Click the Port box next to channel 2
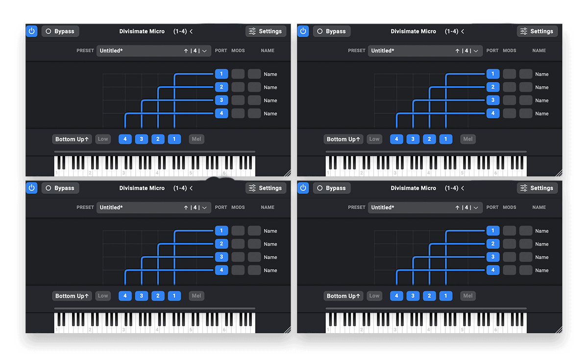Image resolution: width=588 pixels, height=364 pixels. (238, 87)
